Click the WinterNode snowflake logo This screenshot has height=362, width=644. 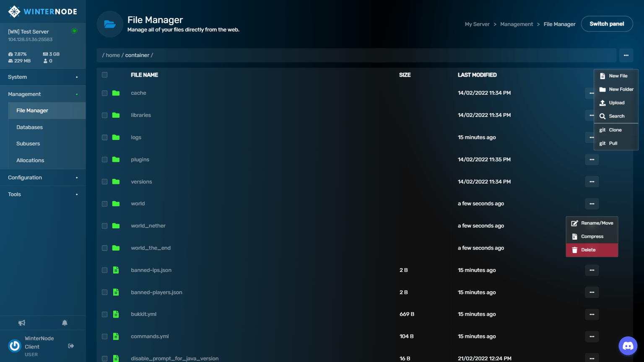(14, 11)
